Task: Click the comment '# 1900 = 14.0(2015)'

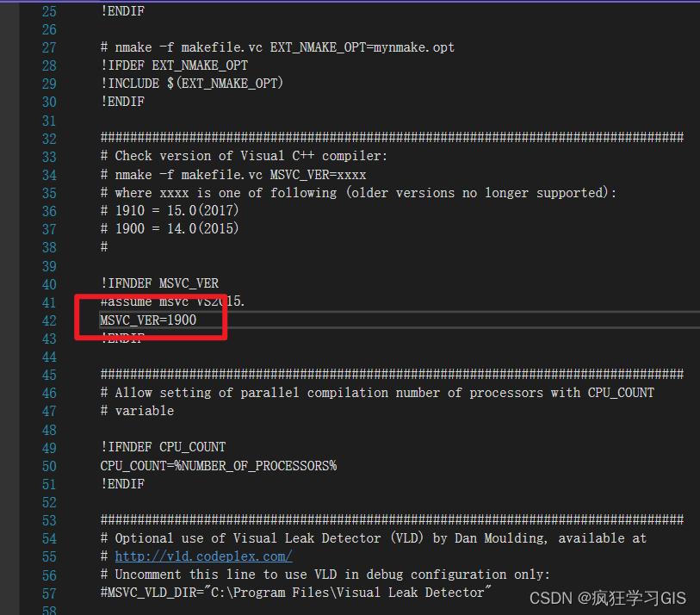Action: pos(170,228)
